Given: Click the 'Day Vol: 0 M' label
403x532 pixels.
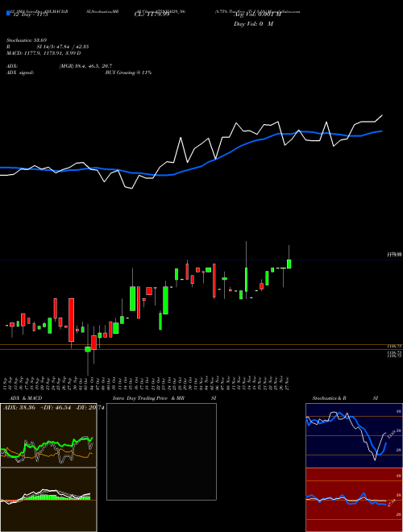Looking at the screenshot, I should 253,23.
